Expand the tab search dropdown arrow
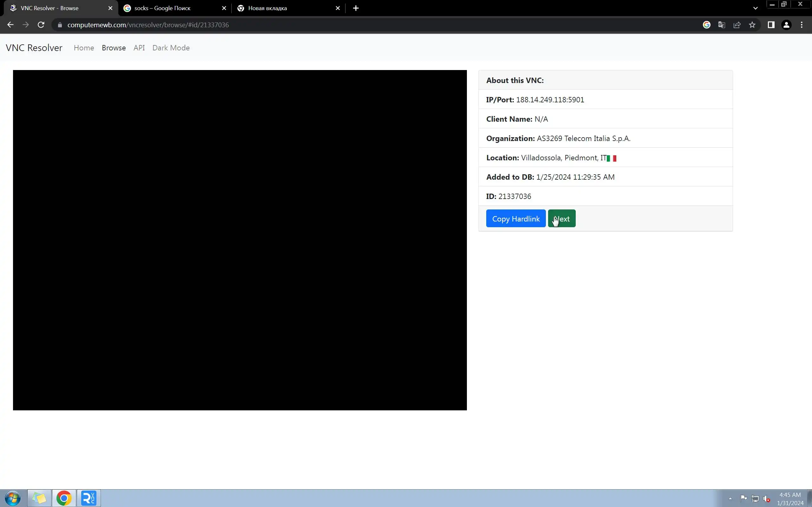 [755, 8]
